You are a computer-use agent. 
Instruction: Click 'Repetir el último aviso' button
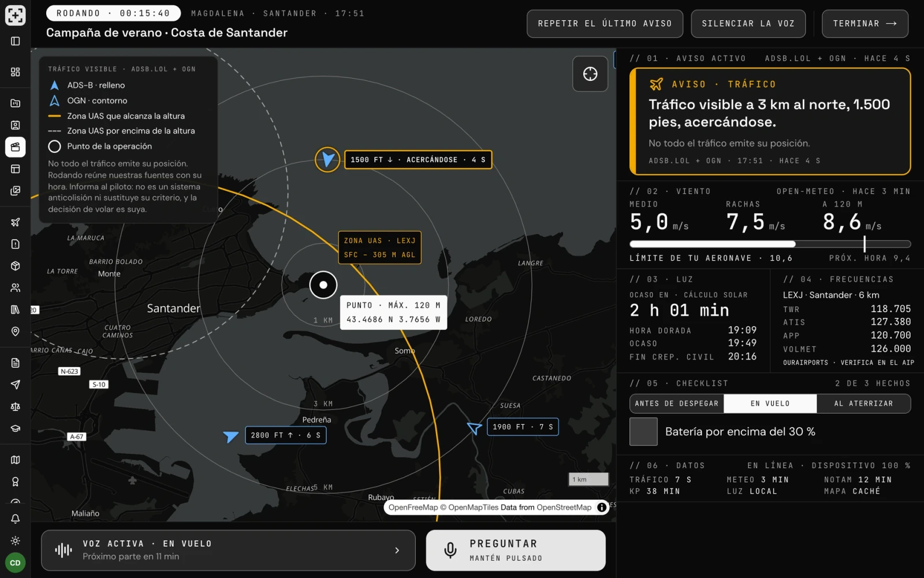(605, 24)
